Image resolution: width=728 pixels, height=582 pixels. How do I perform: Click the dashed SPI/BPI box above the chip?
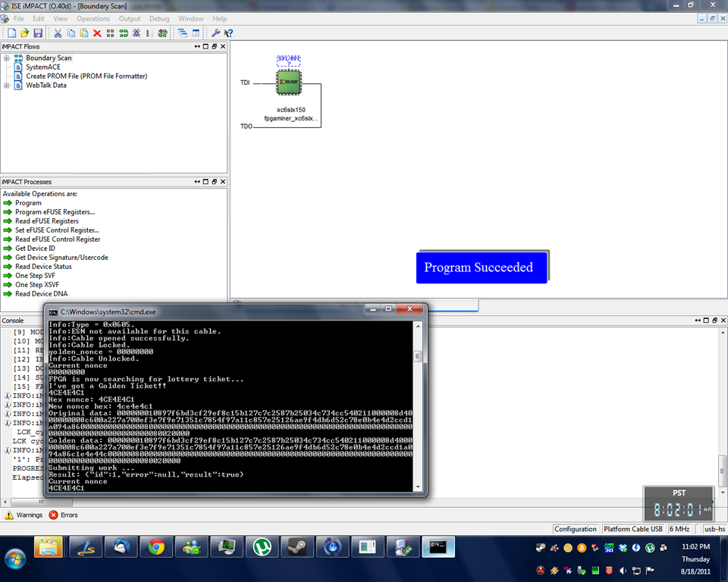(x=289, y=61)
